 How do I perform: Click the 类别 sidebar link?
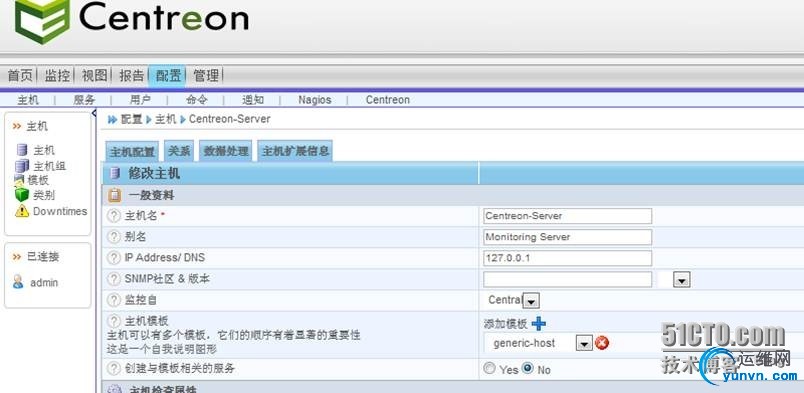coord(44,195)
